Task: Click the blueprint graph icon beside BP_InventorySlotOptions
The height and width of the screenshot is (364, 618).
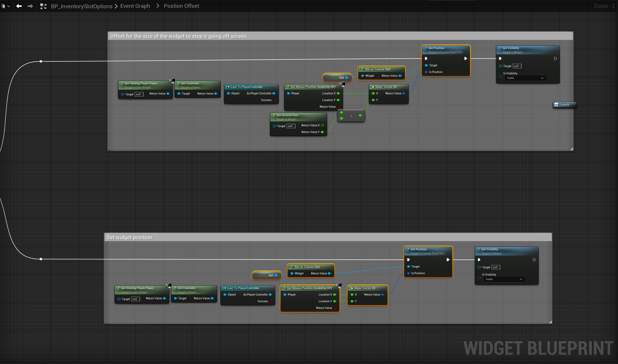Action: tap(43, 6)
